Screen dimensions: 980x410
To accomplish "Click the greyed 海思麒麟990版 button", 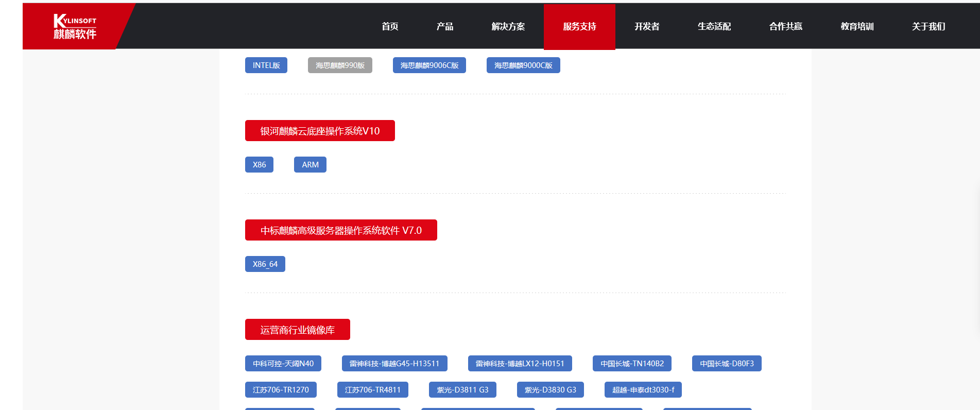I will (x=340, y=65).
